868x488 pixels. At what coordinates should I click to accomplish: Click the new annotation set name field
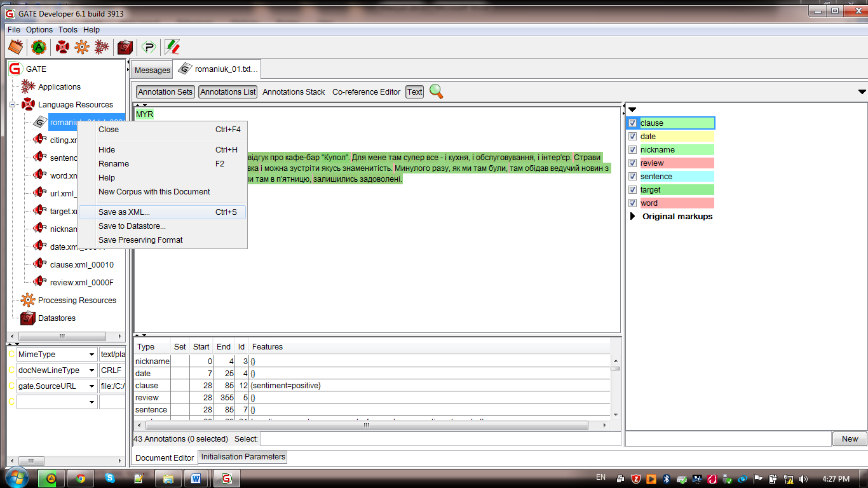[x=728, y=438]
